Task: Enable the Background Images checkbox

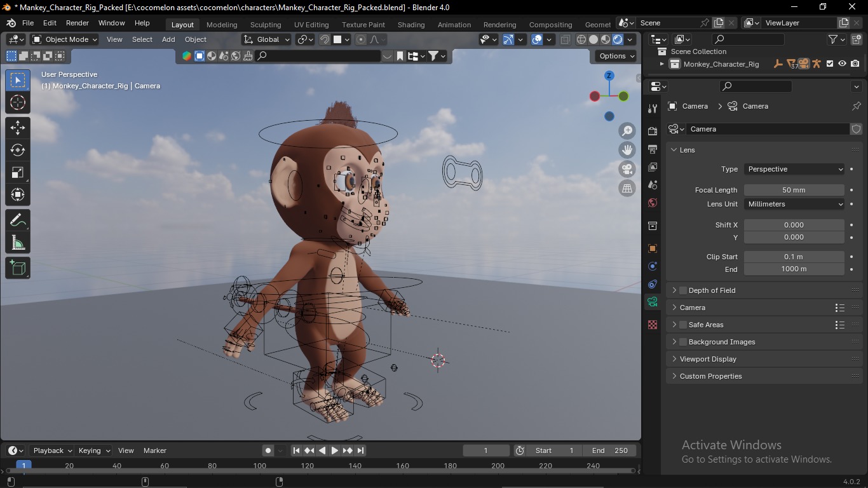Action: [683, 342]
